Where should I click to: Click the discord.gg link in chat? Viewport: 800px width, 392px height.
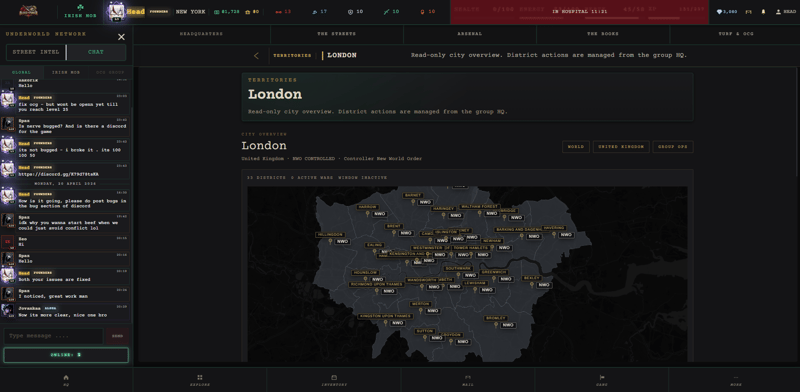(59, 174)
